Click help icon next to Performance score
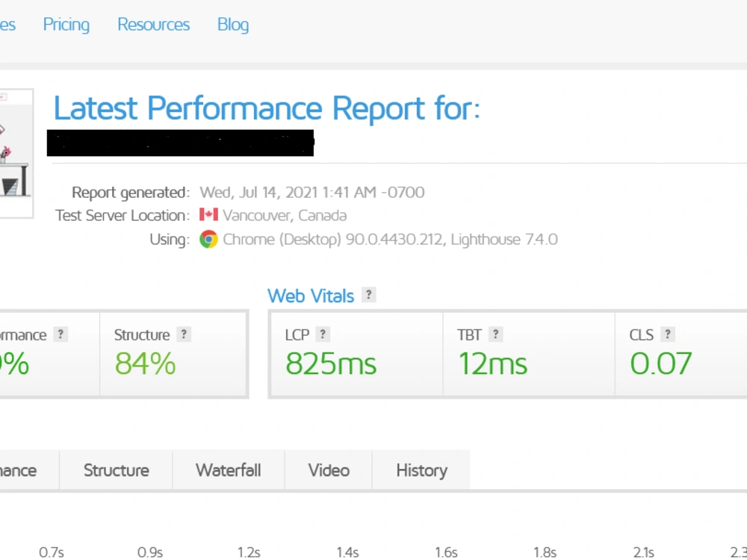747x560 pixels. point(60,335)
